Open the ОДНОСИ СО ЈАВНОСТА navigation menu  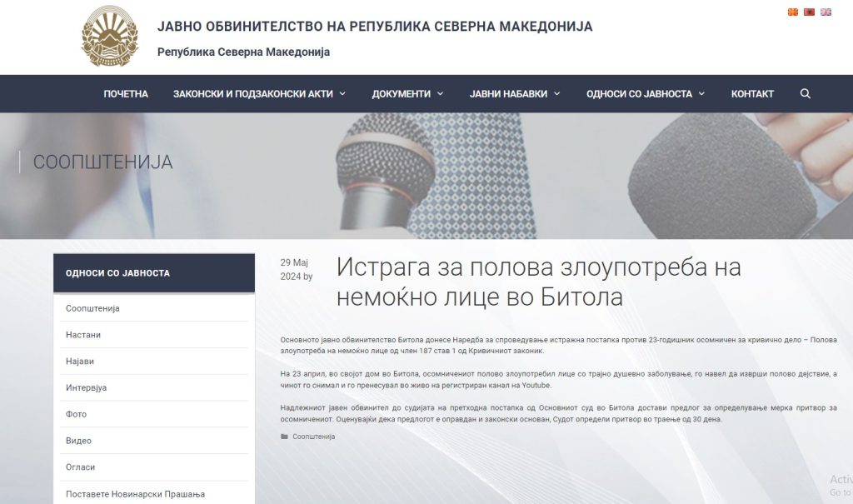(x=645, y=94)
